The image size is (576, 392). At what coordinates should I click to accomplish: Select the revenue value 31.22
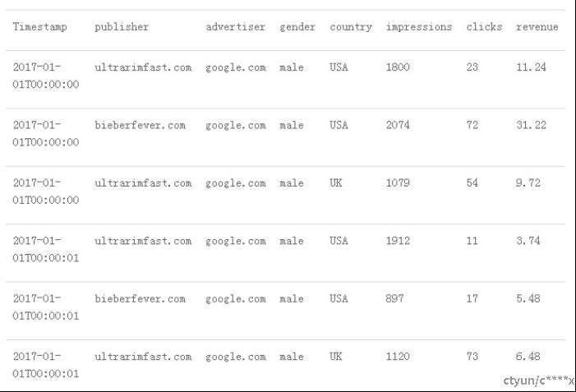(531, 125)
